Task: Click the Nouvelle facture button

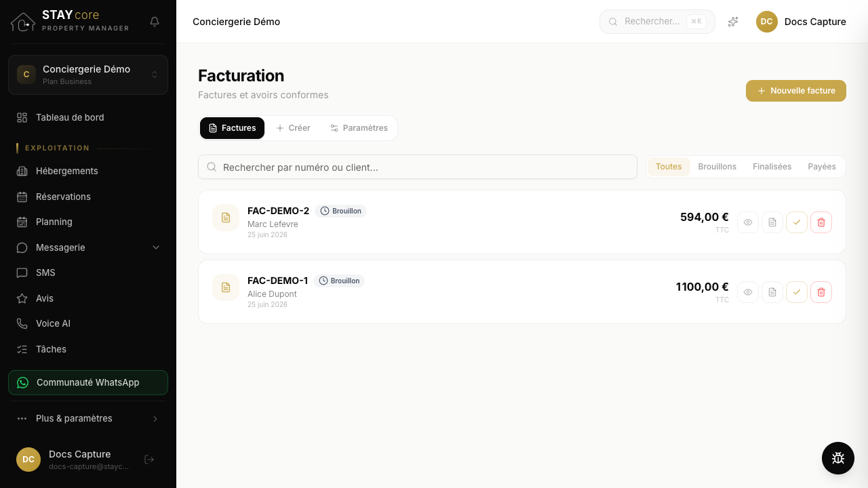Action: coord(796,91)
